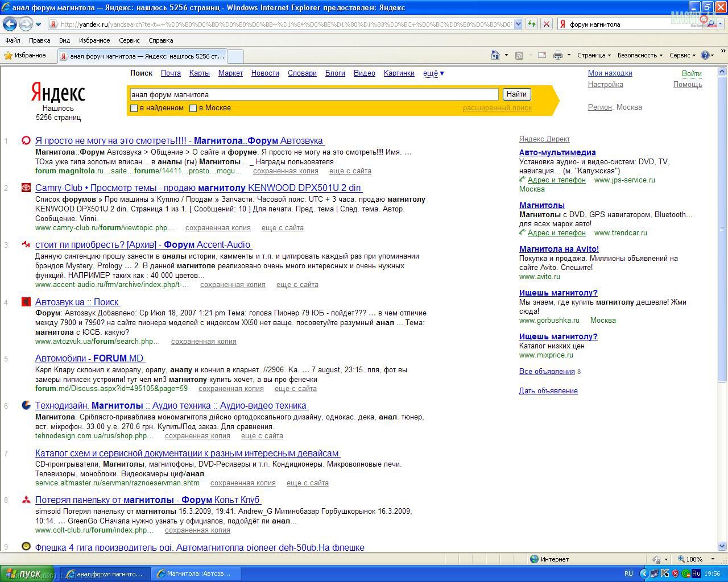Screen dimensions: 728x582
Task: Open the Мои находки link
Action: (x=610, y=73)
